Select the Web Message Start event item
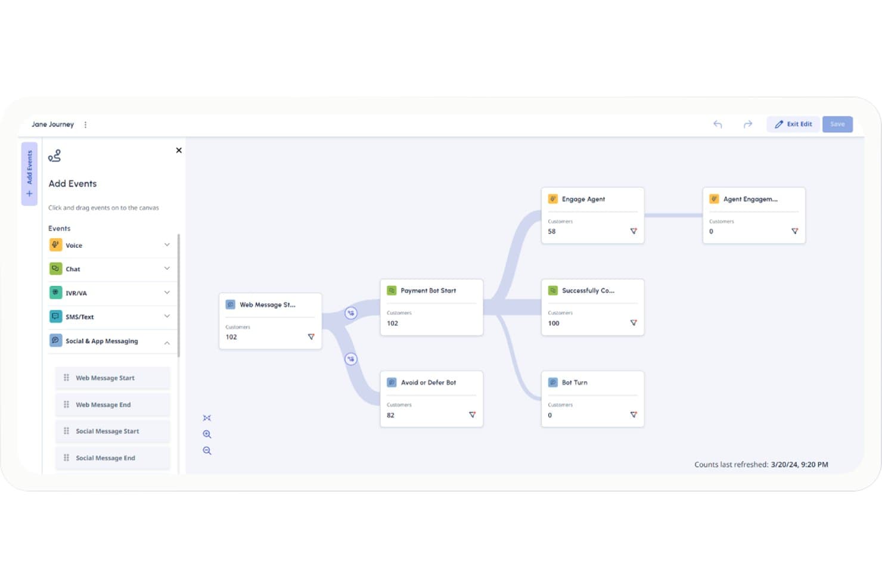Screen dimensions: 882x588 point(113,378)
